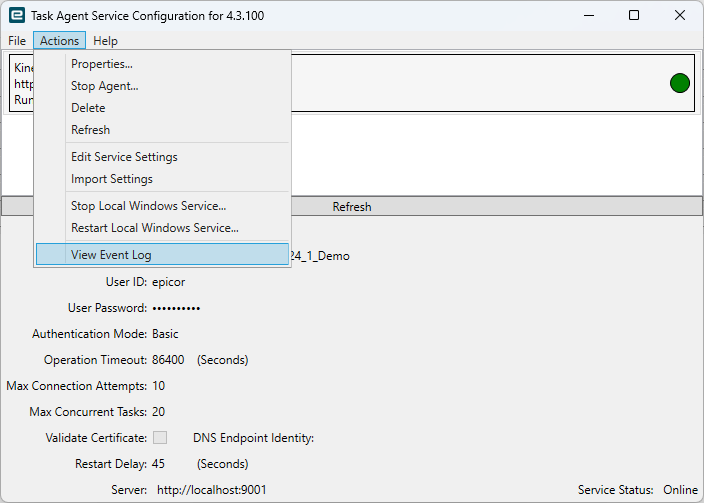
Task: Click Delete in the Actions menu
Action: point(88,108)
